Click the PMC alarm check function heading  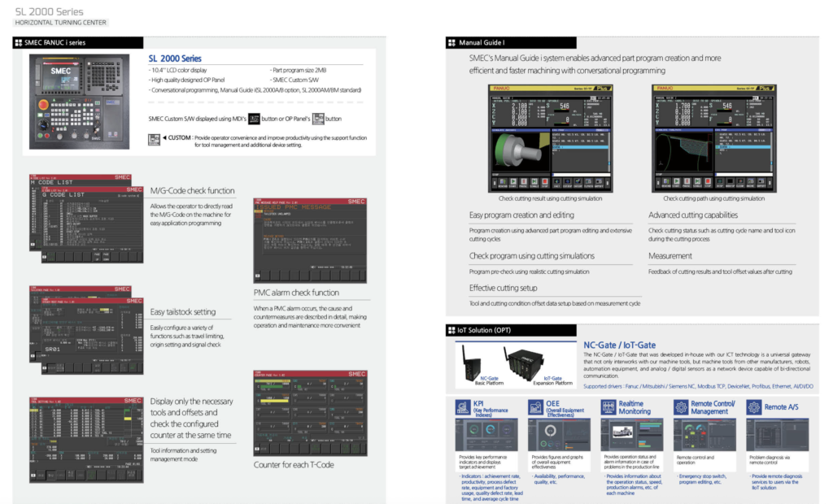pyautogui.click(x=296, y=293)
